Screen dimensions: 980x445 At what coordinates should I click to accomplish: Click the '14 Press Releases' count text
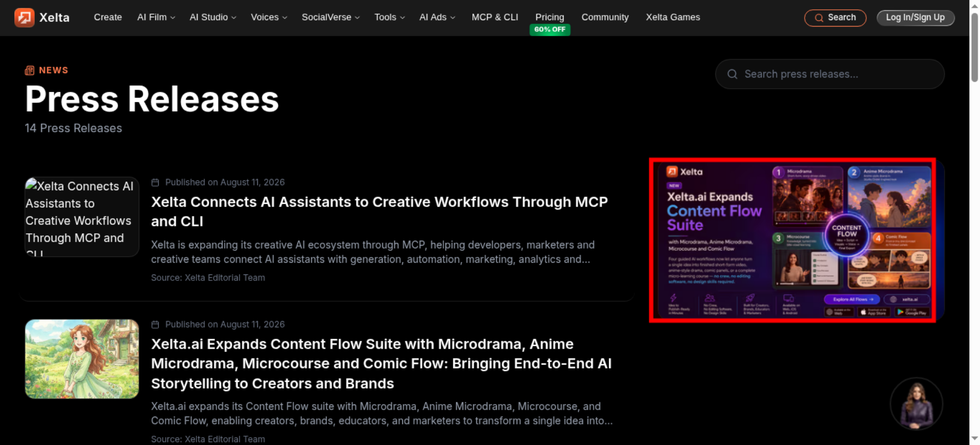[x=73, y=128]
